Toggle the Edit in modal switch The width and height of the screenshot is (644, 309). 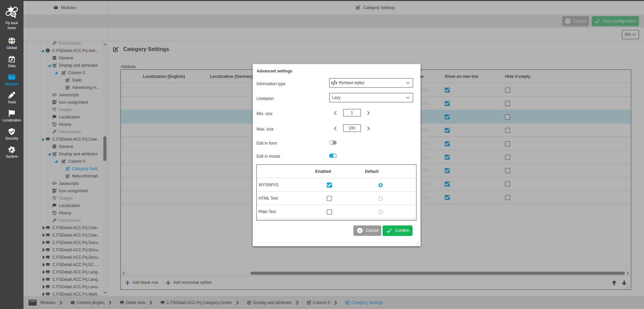333,156
